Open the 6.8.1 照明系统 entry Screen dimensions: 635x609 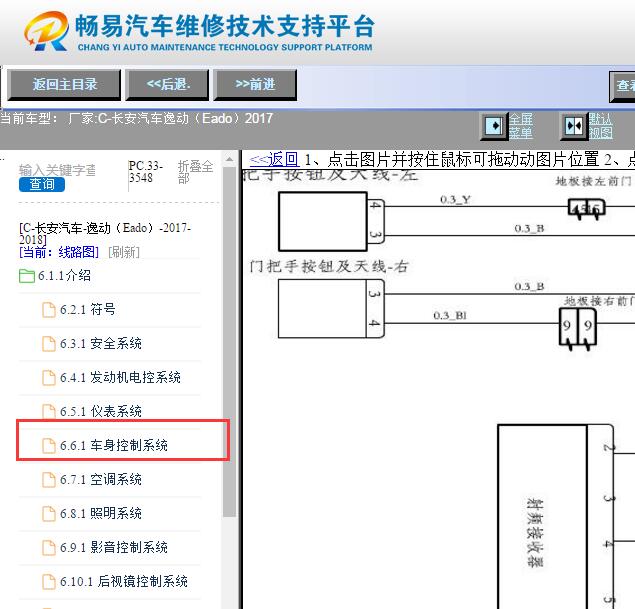(x=101, y=514)
